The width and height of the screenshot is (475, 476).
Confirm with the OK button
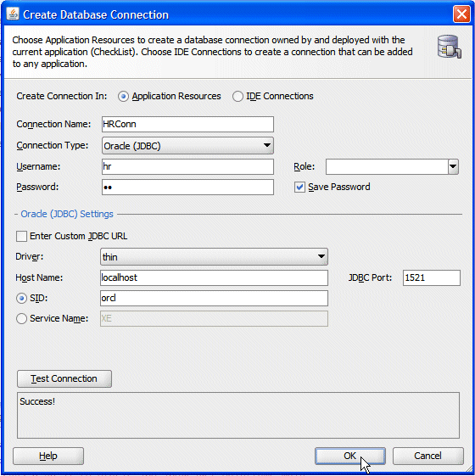(350, 456)
